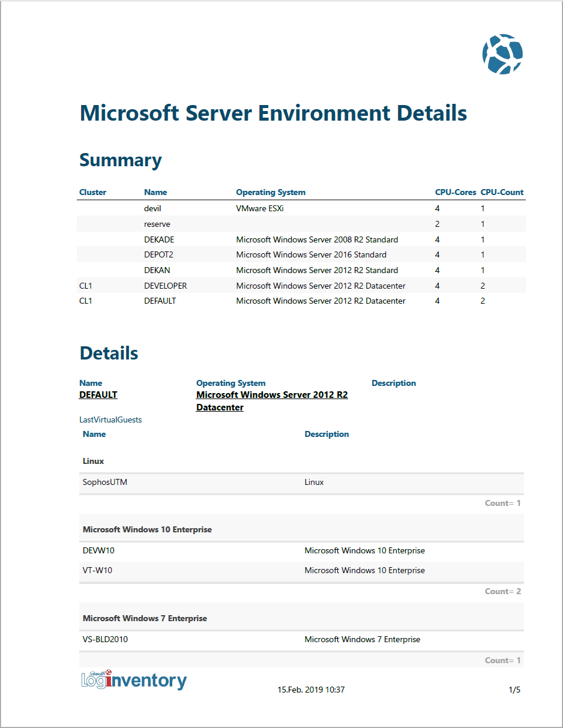Click CL1 cluster cell in DEFAULT row
This screenshot has height=728, width=563.
(86, 301)
